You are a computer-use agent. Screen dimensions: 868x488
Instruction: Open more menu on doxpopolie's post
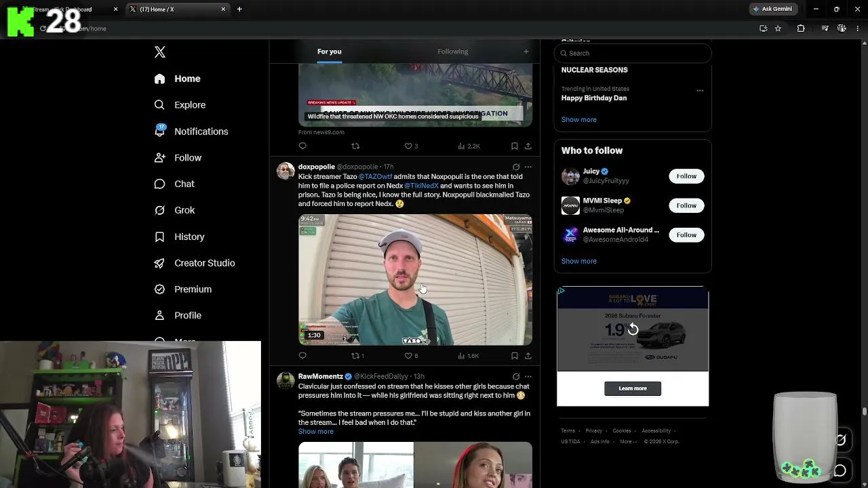pos(528,167)
